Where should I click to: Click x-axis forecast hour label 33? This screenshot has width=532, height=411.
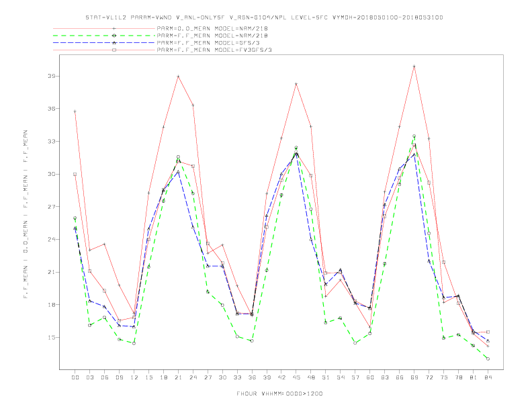[237, 377]
